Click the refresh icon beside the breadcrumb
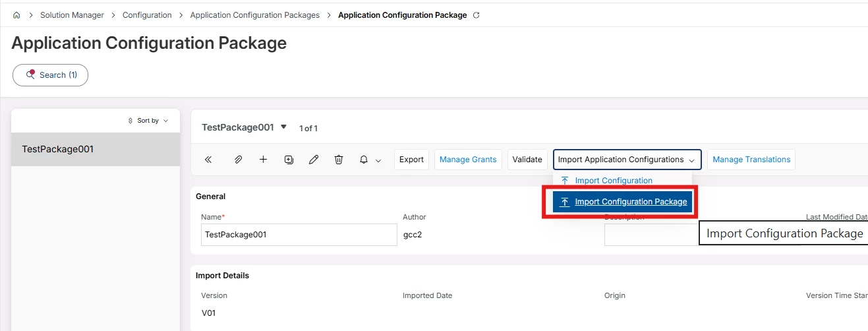This screenshot has width=868, height=331. click(477, 15)
